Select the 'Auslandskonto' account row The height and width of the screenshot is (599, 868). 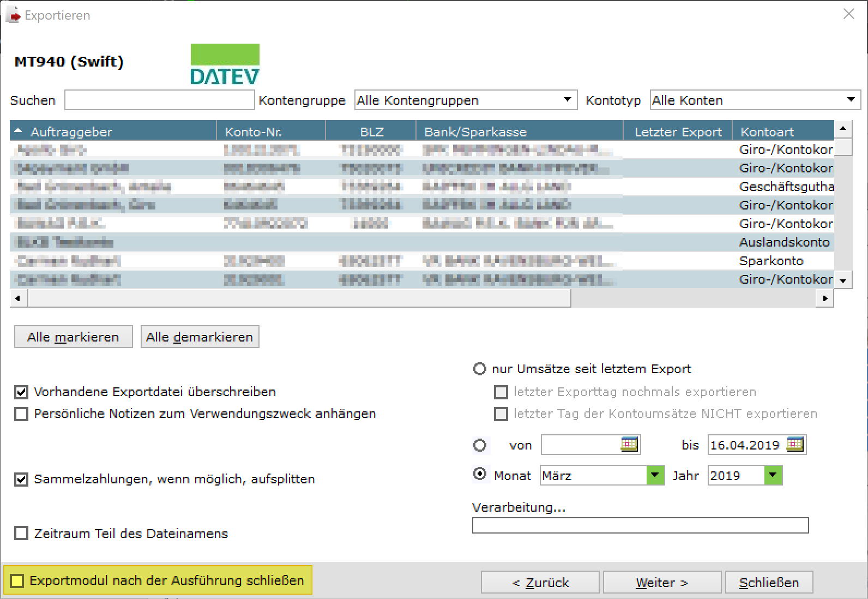(x=422, y=242)
